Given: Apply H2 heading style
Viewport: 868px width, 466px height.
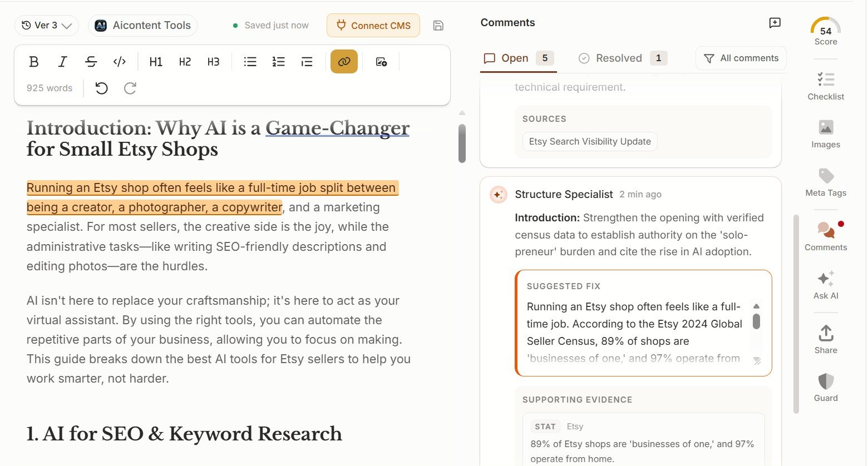Looking at the screenshot, I should tap(185, 62).
